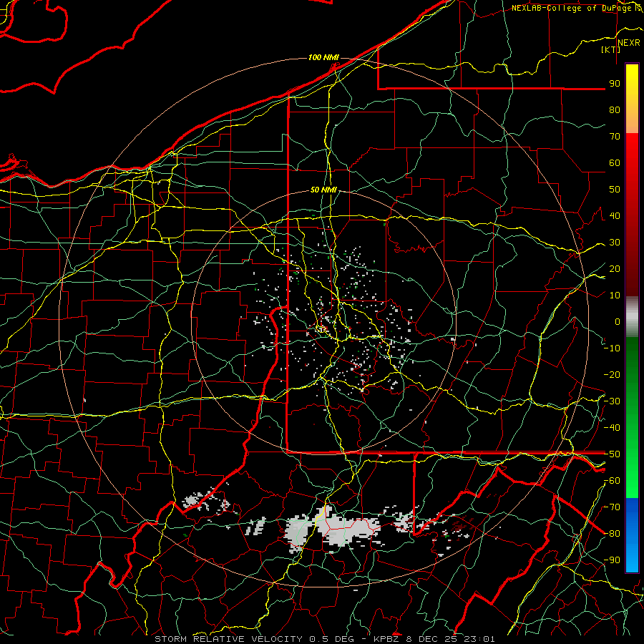The image size is (644, 644).
Task: Click the "23:01" timestamp in caption
Action: [479, 639]
